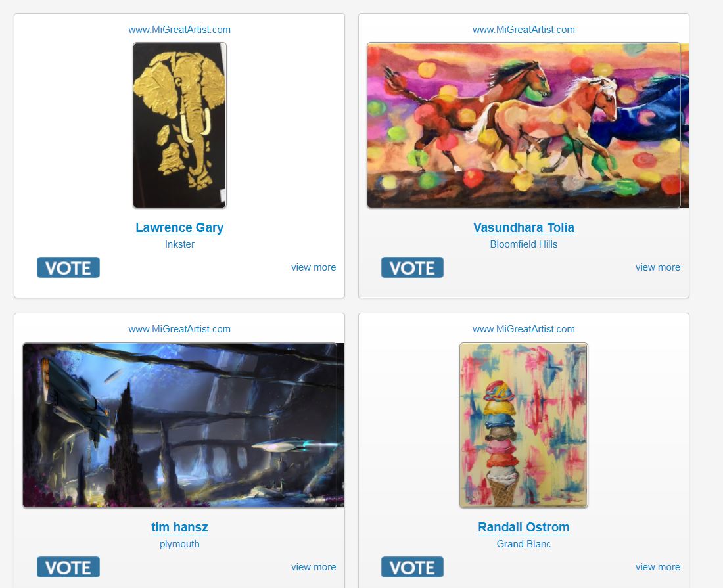Vote for Lawrence Gary's artwork
723x588 pixels.
[68, 267]
